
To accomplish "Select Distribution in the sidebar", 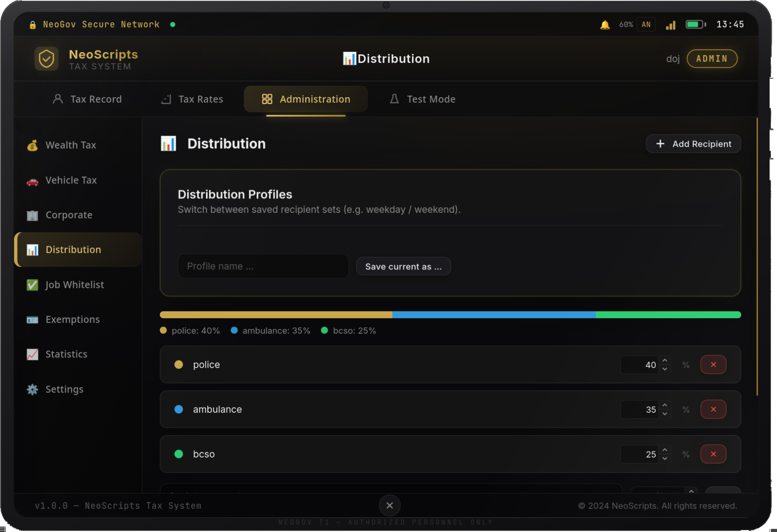I will (x=78, y=249).
